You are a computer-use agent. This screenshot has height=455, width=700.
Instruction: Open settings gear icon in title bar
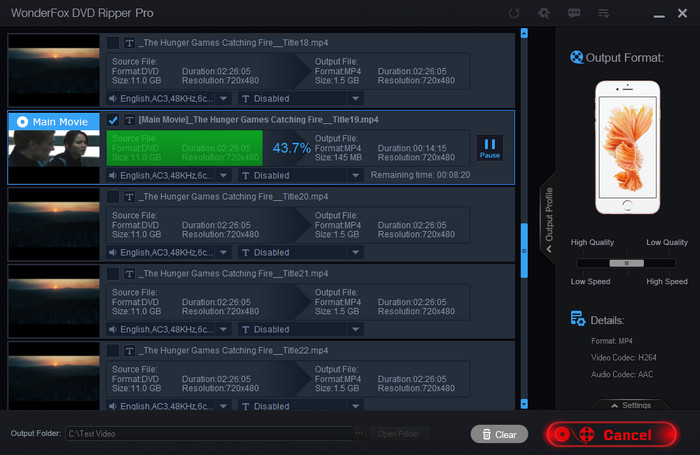pos(544,13)
